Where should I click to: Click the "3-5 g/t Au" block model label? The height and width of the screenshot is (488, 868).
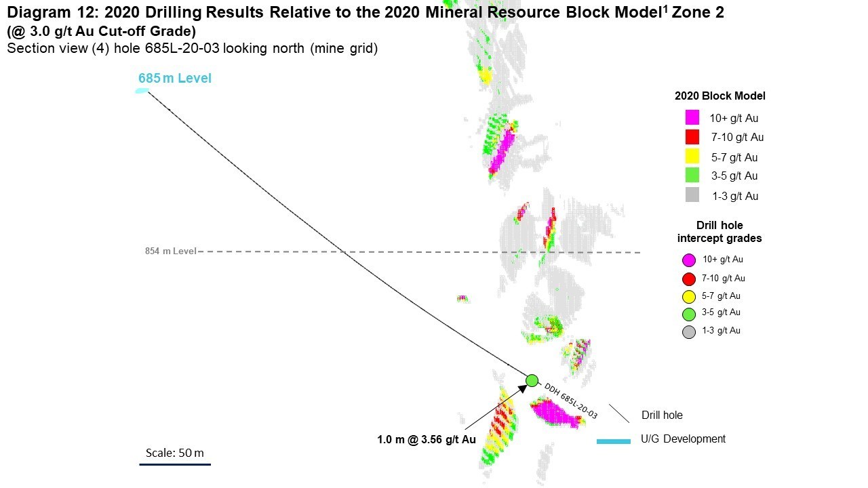(x=734, y=176)
